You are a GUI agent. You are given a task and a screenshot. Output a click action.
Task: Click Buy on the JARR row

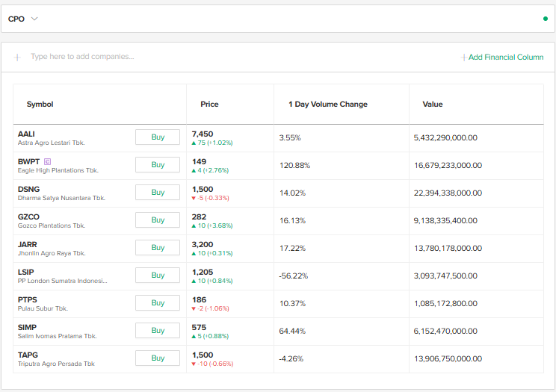[x=158, y=248]
